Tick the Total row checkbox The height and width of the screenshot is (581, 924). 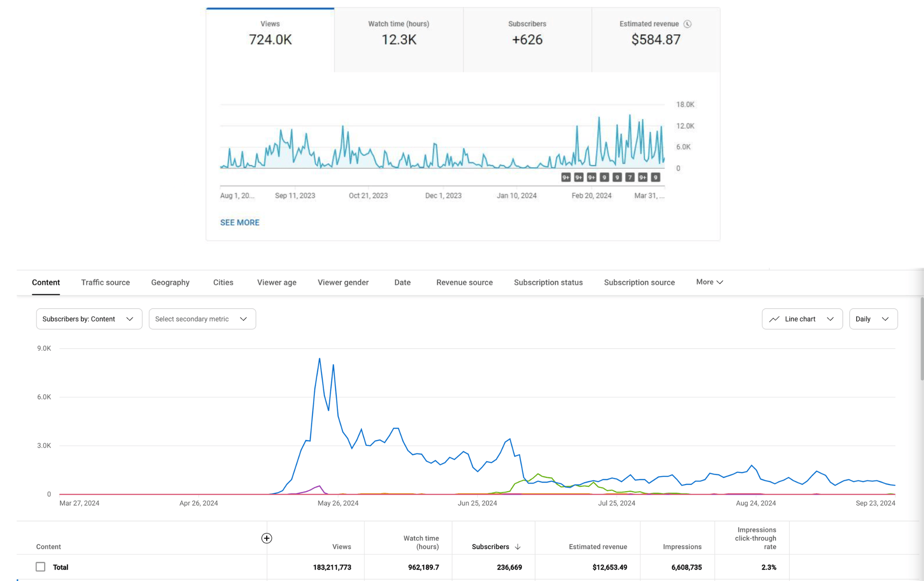click(41, 567)
